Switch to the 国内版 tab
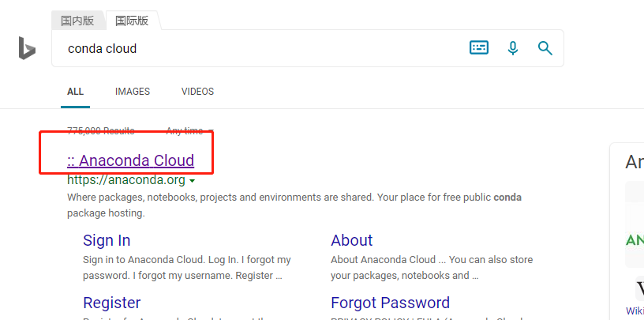 coord(77,21)
